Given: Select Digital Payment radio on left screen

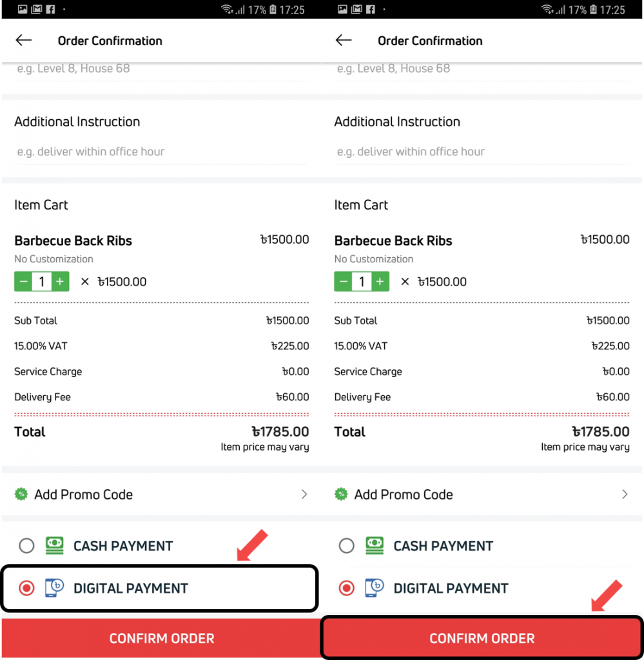Looking at the screenshot, I should pyautogui.click(x=26, y=588).
